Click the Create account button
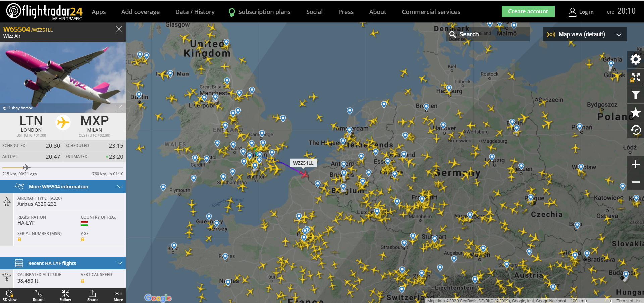The height and width of the screenshot is (303, 644). (x=528, y=11)
